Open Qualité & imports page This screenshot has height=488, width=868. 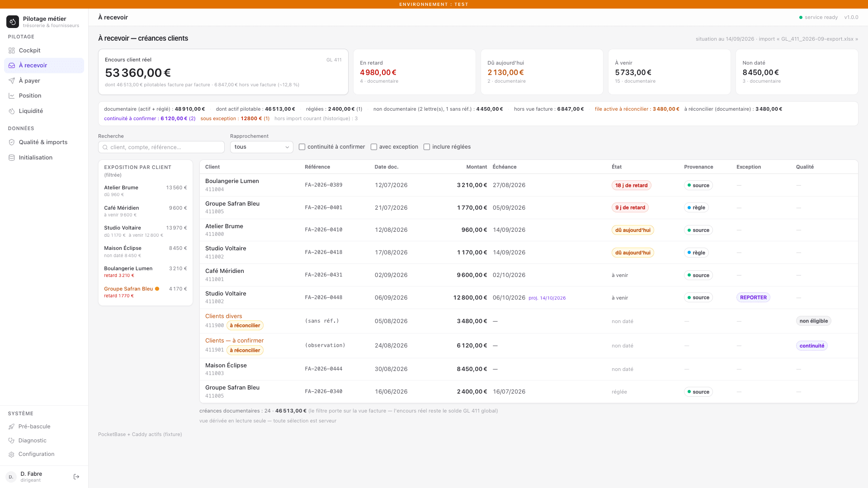pyautogui.click(x=44, y=142)
